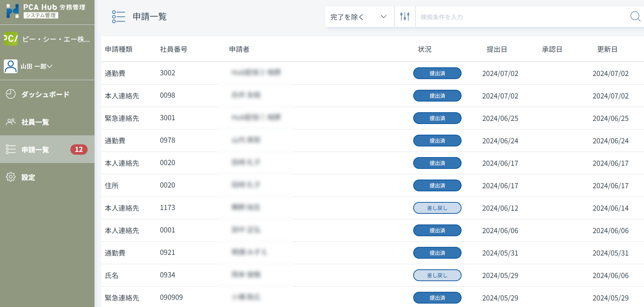Select 通勤費 cell in row 0978

[115, 141]
